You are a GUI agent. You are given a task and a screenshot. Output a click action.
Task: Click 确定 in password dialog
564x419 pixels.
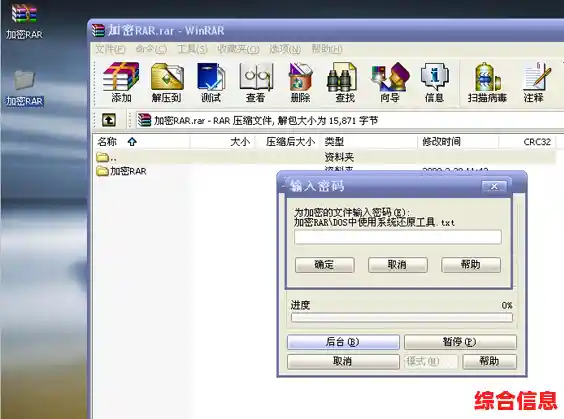click(x=324, y=265)
